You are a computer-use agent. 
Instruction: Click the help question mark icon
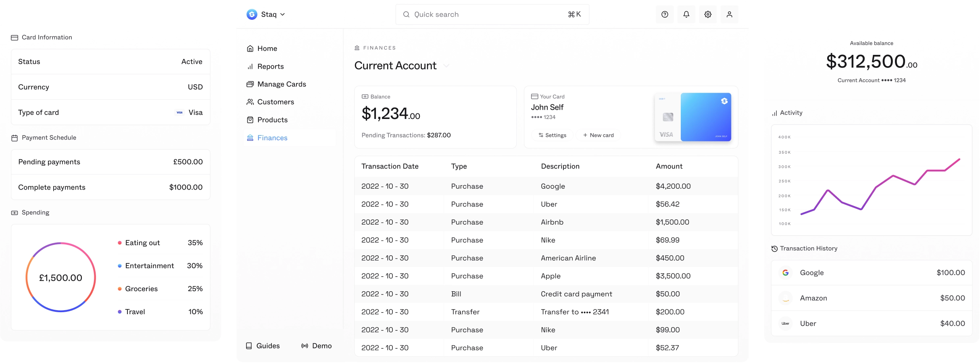pyautogui.click(x=665, y=15)
